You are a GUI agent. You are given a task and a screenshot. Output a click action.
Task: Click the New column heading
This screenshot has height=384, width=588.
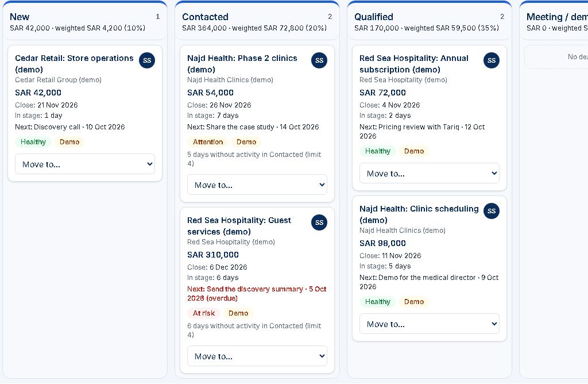tap(20, 17)
